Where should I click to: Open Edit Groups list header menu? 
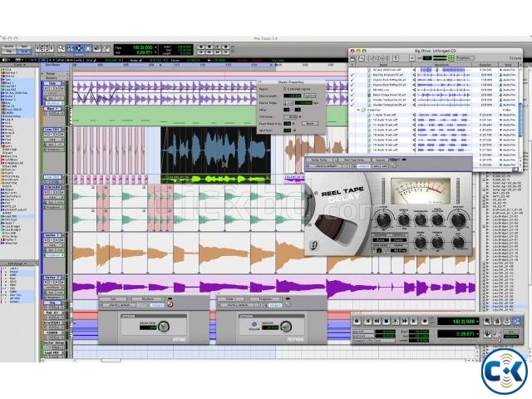pyautogui.click(x=18, y=264)
